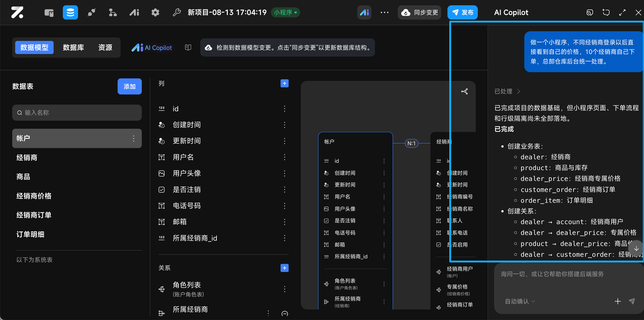Open the plug/integrations icon in the top bar
644x320 pixels.
coord(92,13)
